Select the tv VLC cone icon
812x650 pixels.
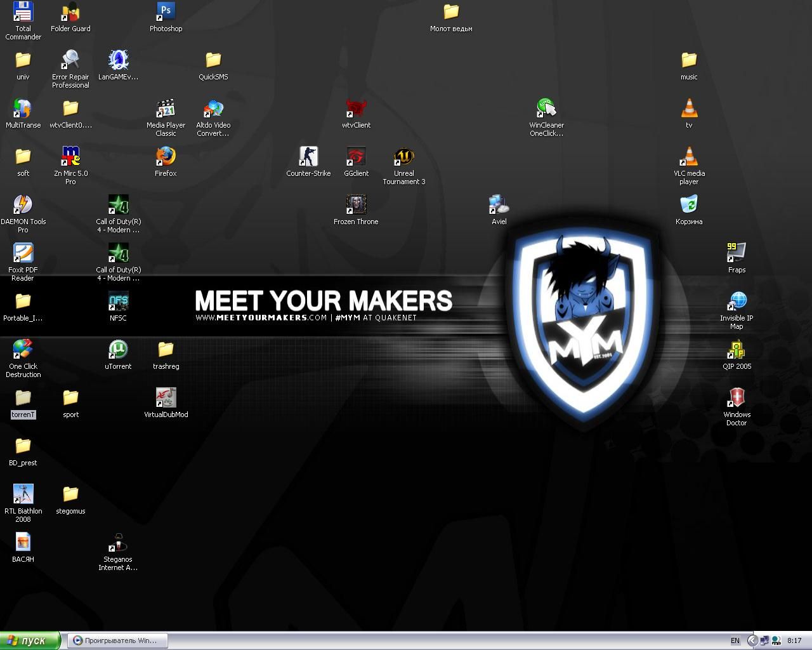coord(689,108)
